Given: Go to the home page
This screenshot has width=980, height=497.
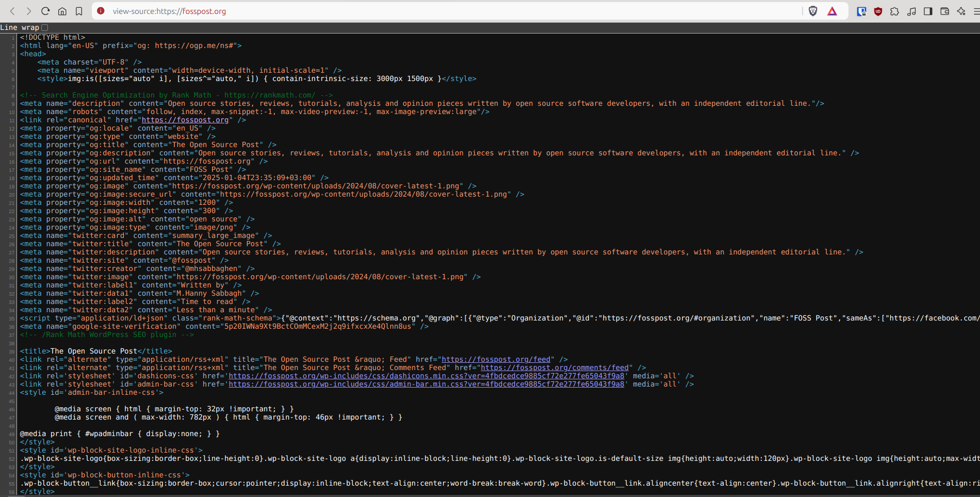Looking at the screenshot, I should (x=62, y=11).
